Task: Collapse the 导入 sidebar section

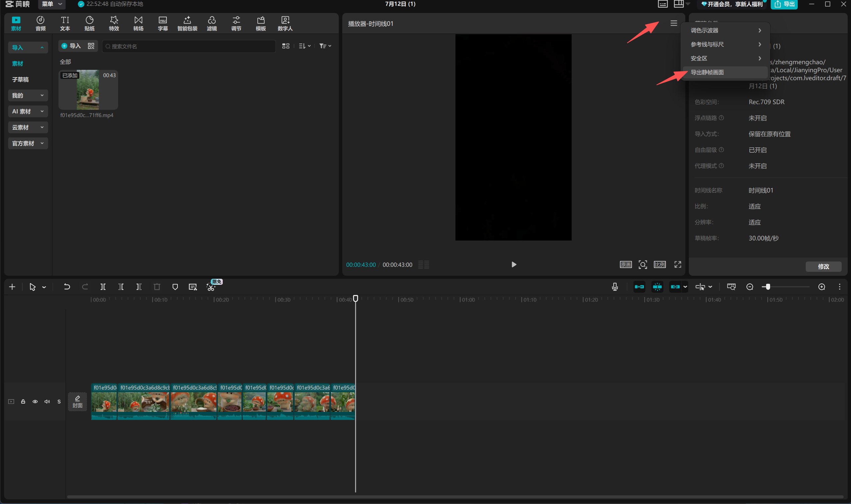Action: tap(28, 48)
